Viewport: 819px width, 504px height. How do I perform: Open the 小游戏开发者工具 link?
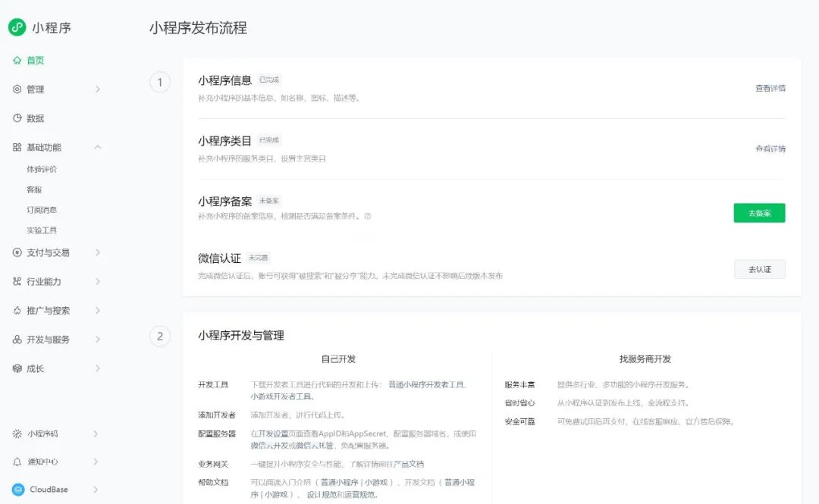[281, 397]
